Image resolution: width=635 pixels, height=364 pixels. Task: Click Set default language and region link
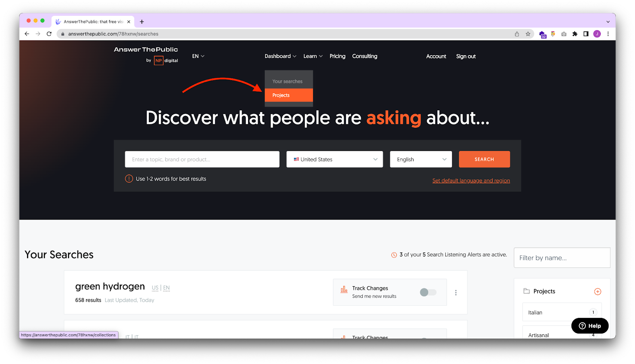tap(471, 181)
